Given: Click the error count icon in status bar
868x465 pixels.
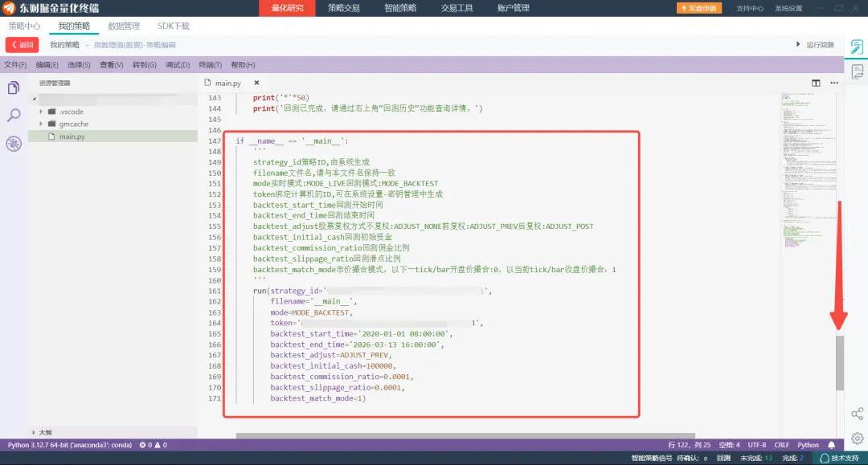Looking at the screenshot, I should click(x=142, y=445).
